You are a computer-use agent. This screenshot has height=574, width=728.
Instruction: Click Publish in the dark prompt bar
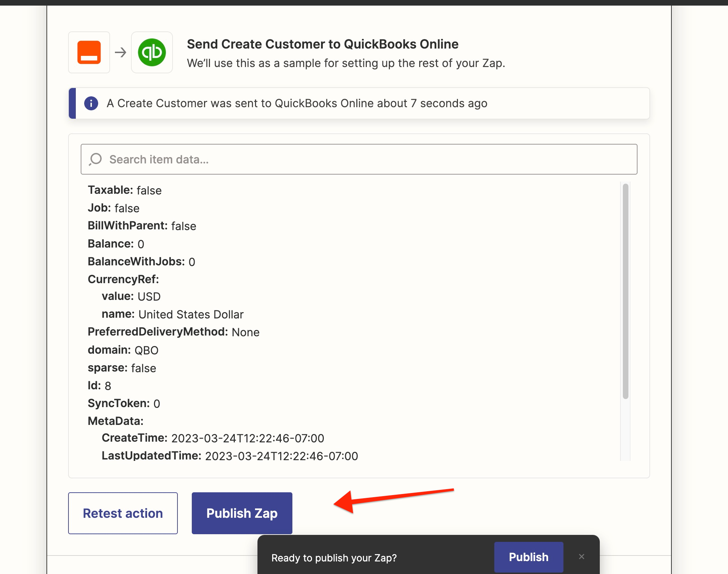point(529,557)
